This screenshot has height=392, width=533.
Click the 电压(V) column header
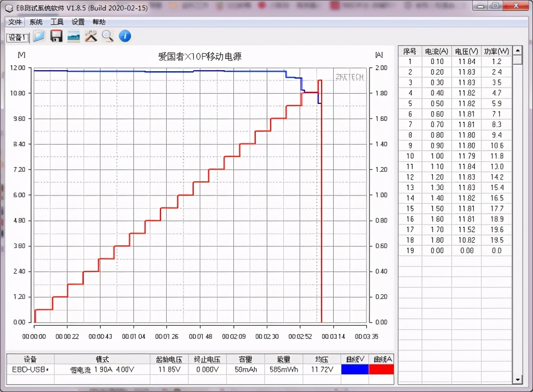[466, 51]
